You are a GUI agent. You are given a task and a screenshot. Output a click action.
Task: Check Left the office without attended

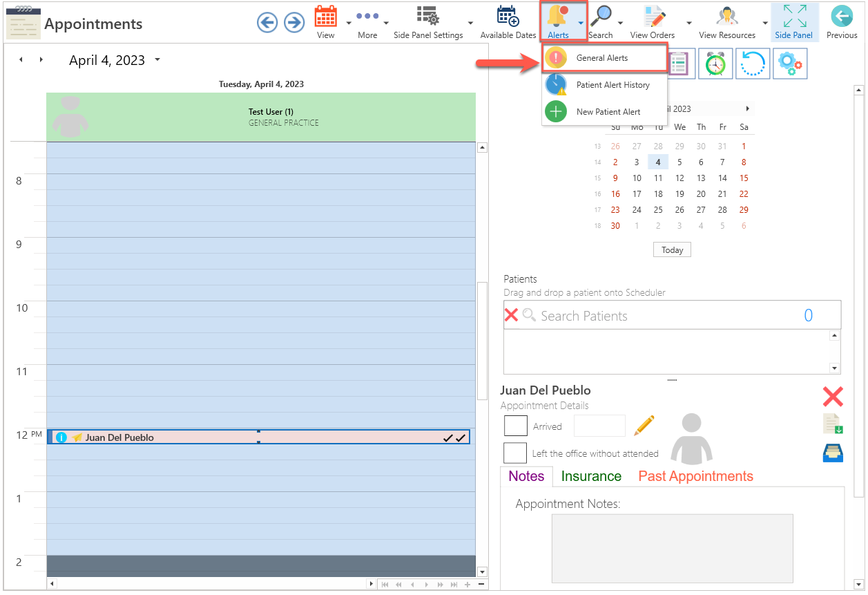coord(515,453)
